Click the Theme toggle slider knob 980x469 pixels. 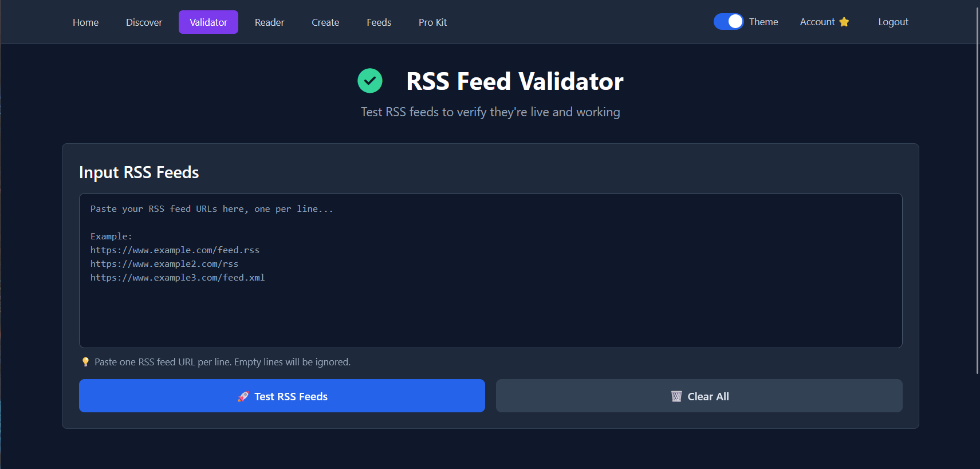735,21
